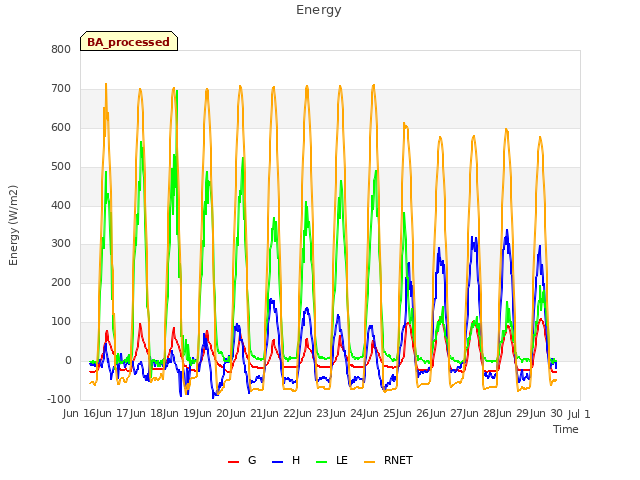Click the 500 y-axis tick label
This screenshot has height=480, width=640.
click(x=61, y=167)
